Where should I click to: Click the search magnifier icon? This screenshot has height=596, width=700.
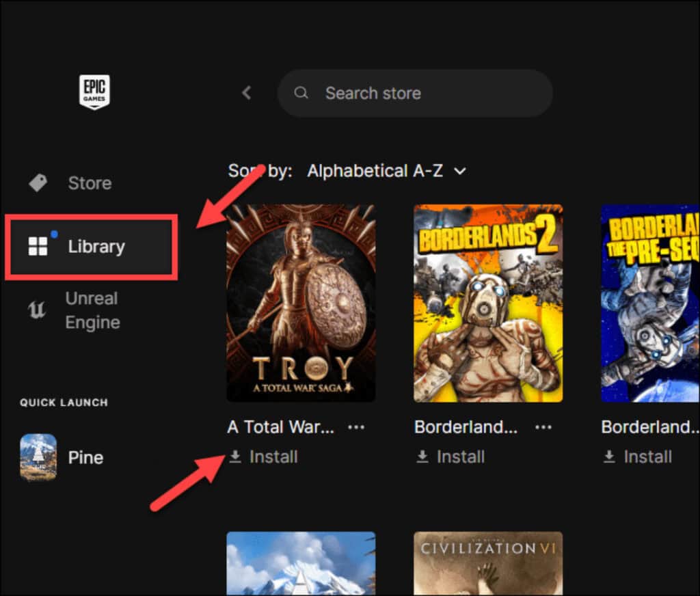(x=301, y=93)
